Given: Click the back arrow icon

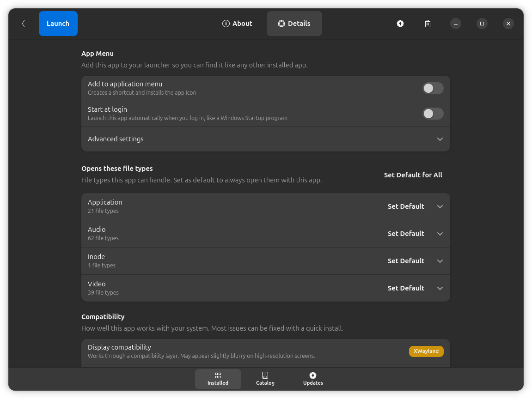Looking at the screenshot, I should click(x=24, y=24).
